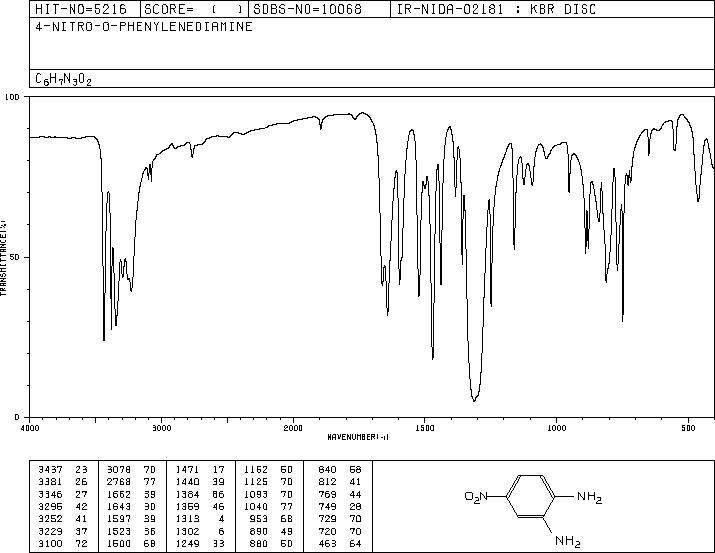Click the compound name 4-NITRO-O-PHENYLENEDIAMINE

click(x=144, y=26)
